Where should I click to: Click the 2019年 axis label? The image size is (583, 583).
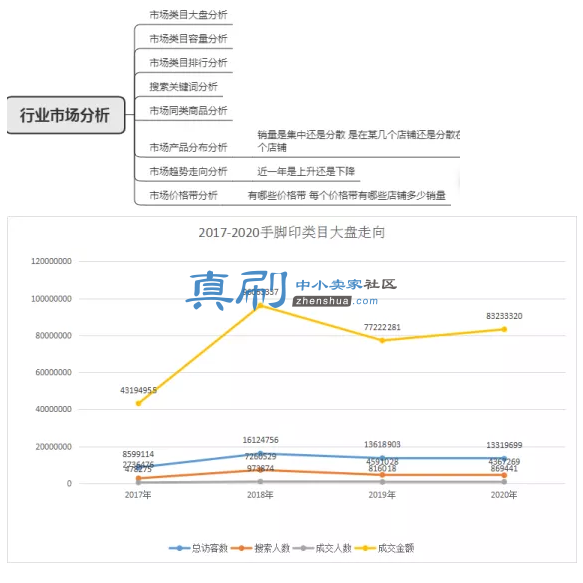382,495
